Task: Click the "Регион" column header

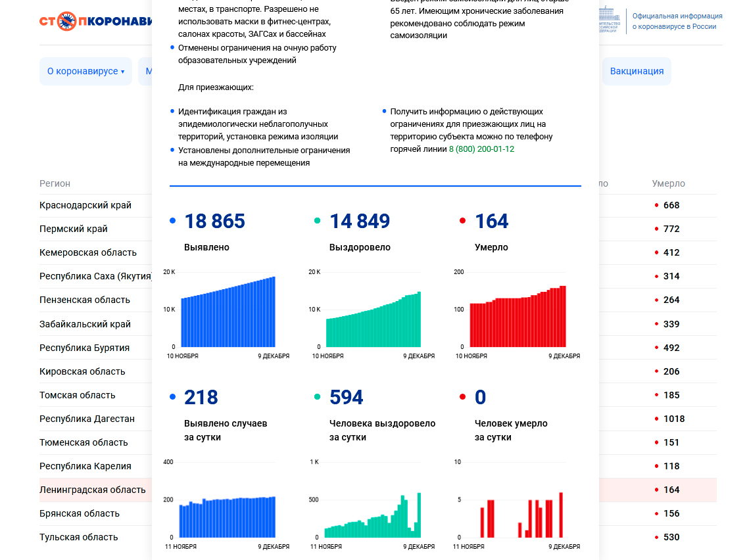Action: pyautogui.click(x=55, y=183)
